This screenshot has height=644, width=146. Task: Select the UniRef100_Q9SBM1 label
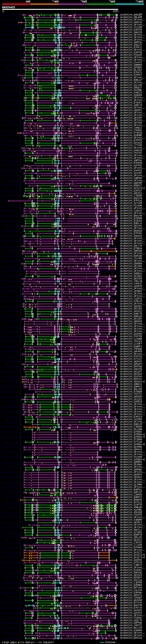tap(131, 67)
